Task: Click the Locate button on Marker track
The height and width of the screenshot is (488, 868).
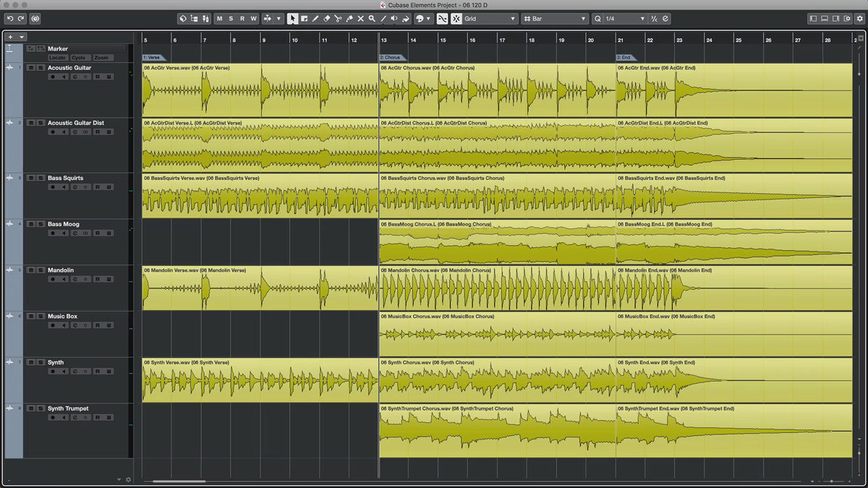Action: tap(57, 58)
